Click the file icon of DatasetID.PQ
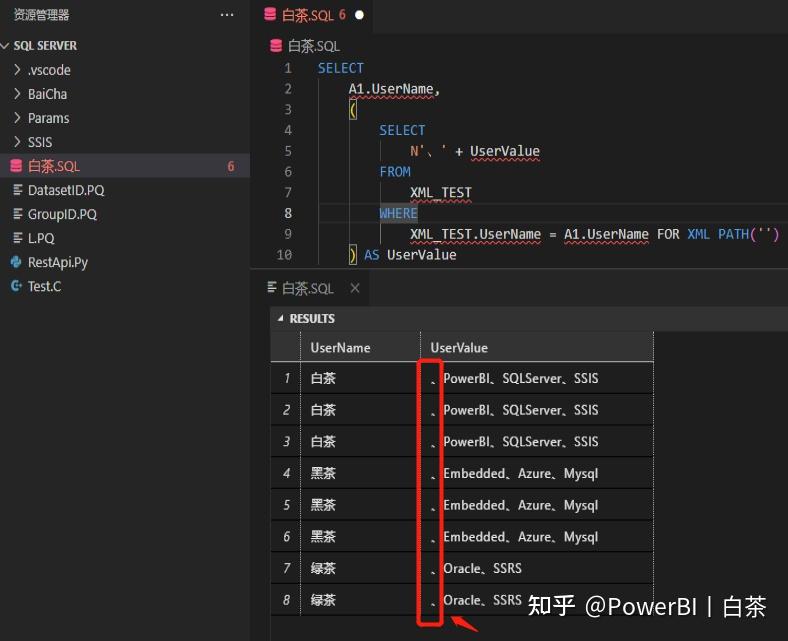 click(18, 190)
